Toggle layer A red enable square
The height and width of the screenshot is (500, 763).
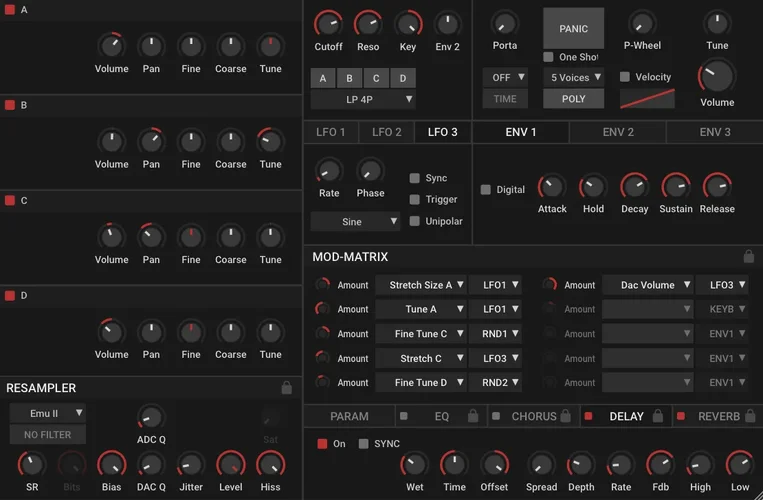point(10,10)
